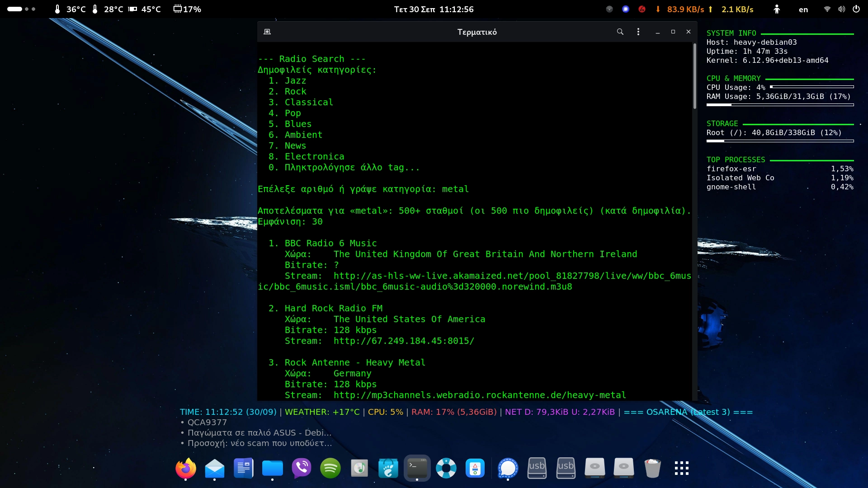Open the 'en' keyboard layout menu
The image size is (868, 488).
pos(803,9)
